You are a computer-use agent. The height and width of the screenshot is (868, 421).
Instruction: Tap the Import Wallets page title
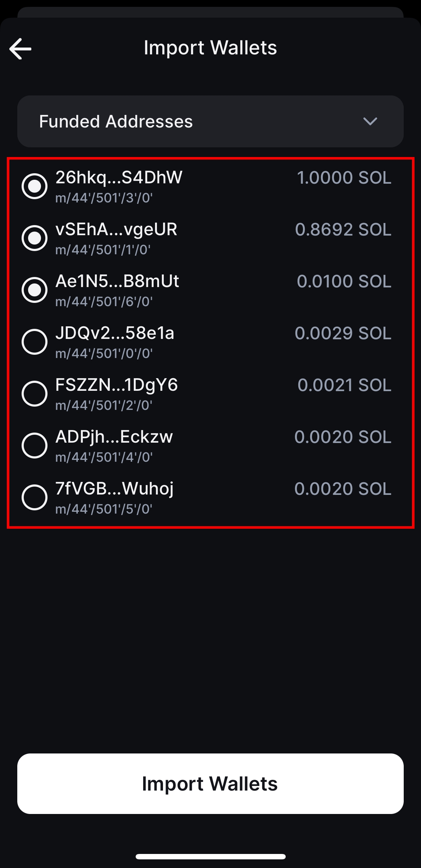click(x=210, y=48)
